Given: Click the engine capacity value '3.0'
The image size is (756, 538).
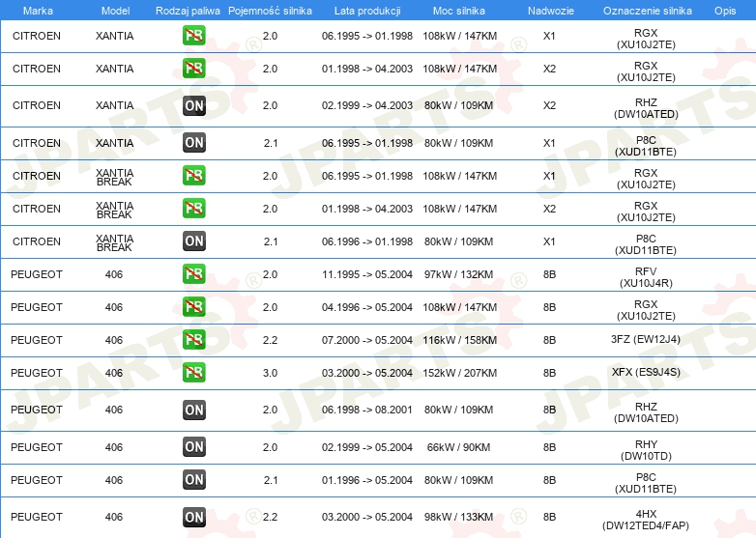Looking at the screenshot, I should tap(270, 373).
